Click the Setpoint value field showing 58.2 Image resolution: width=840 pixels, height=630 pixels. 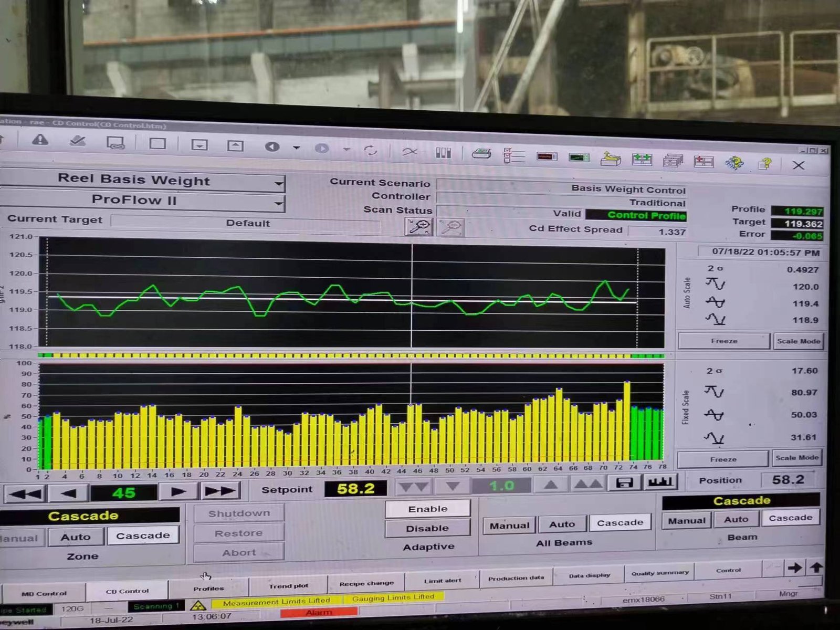coord(355,489)
